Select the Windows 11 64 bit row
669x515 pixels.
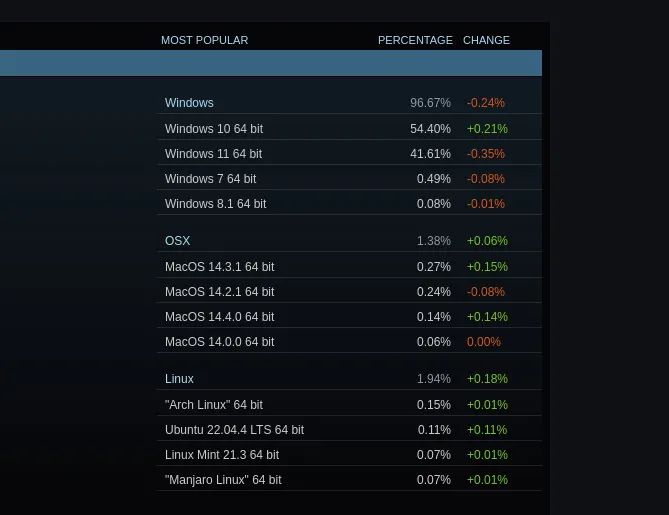(349, 154)
